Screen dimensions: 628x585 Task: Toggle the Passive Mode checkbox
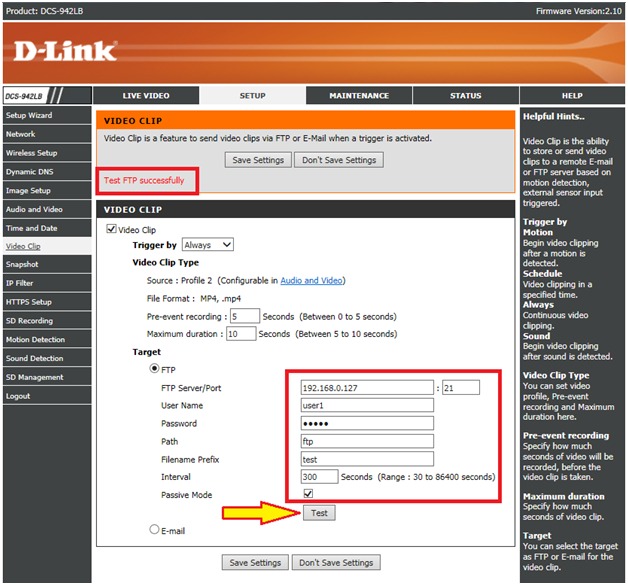pyautogui.click(x=308, y=494)
